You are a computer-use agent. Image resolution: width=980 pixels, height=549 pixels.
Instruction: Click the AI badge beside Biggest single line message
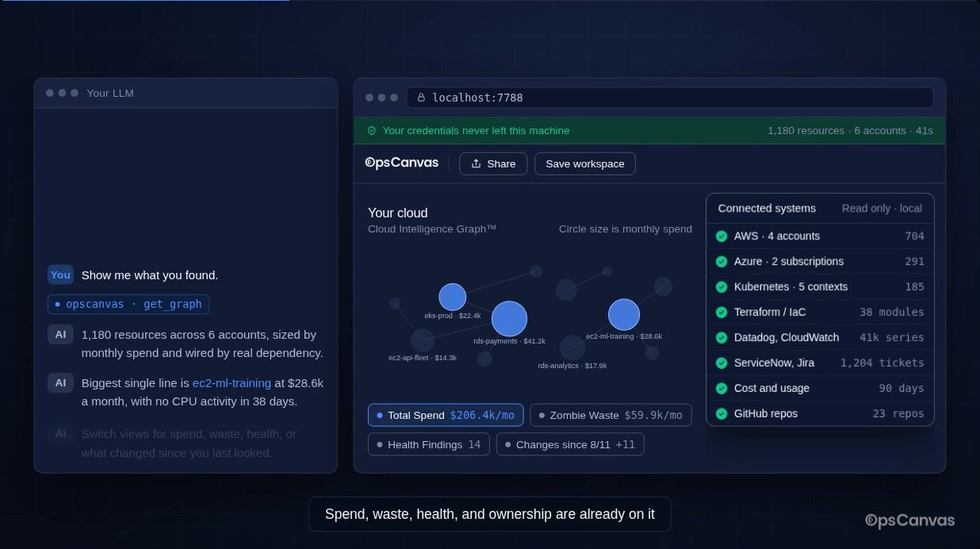pos(60,383)
